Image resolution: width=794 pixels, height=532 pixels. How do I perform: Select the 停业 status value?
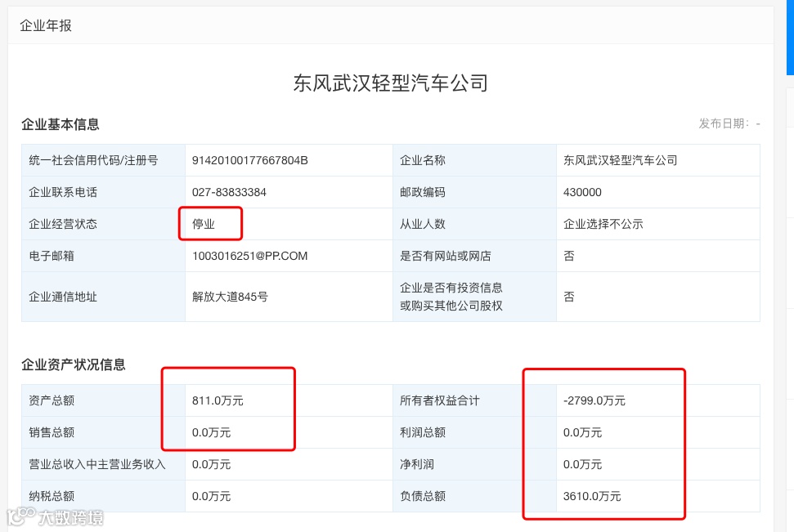[x=204, y=224]
